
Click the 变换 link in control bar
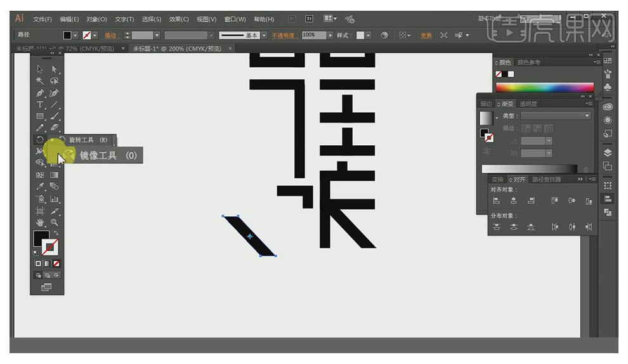[426, 36]
